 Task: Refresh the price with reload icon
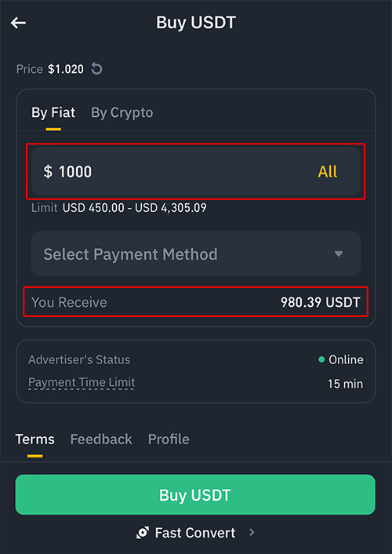[x=96, y=68]
